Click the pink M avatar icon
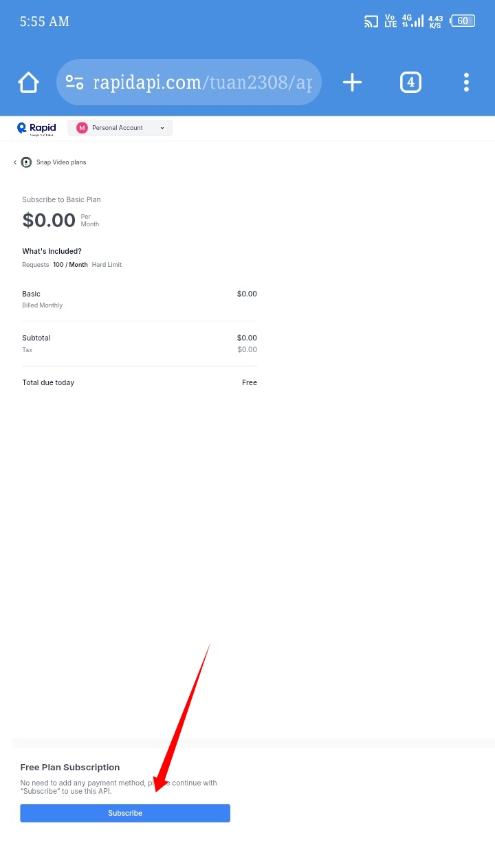The width and height of the screenshot is (495, 868). coord(82,128)
